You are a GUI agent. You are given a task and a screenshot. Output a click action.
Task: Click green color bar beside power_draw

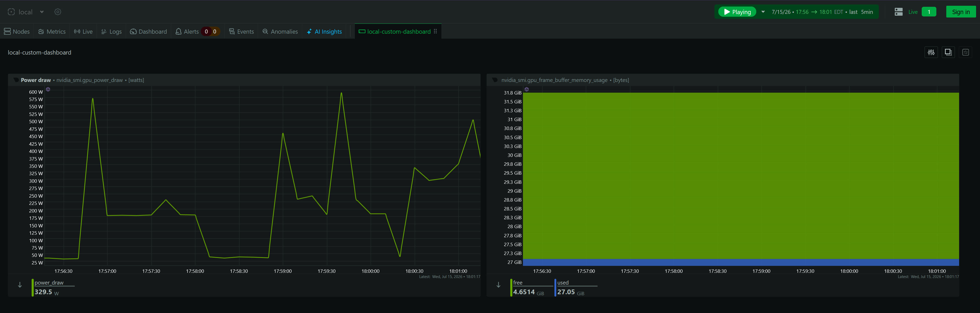click(33, 288)
